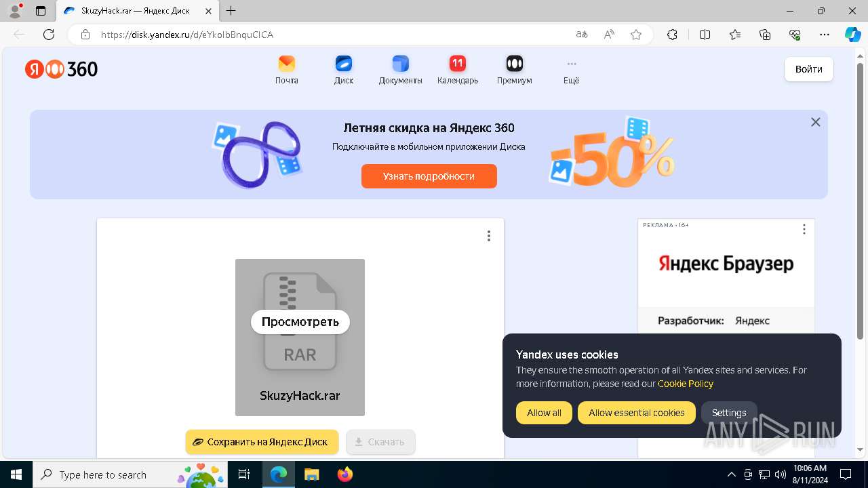Click Сохранить на Яндекс Диск button
This screenshot has height=488, width=868.
coord(262,442)
